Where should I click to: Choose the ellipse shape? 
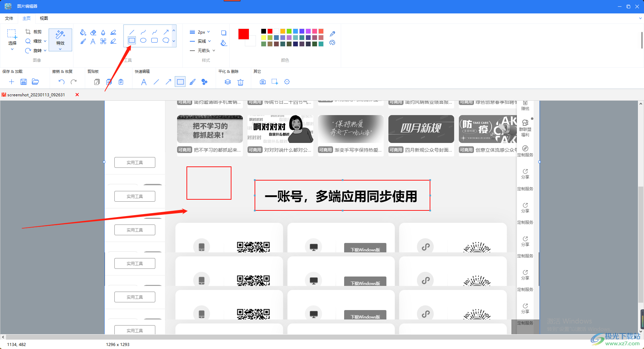coord(143,40)
